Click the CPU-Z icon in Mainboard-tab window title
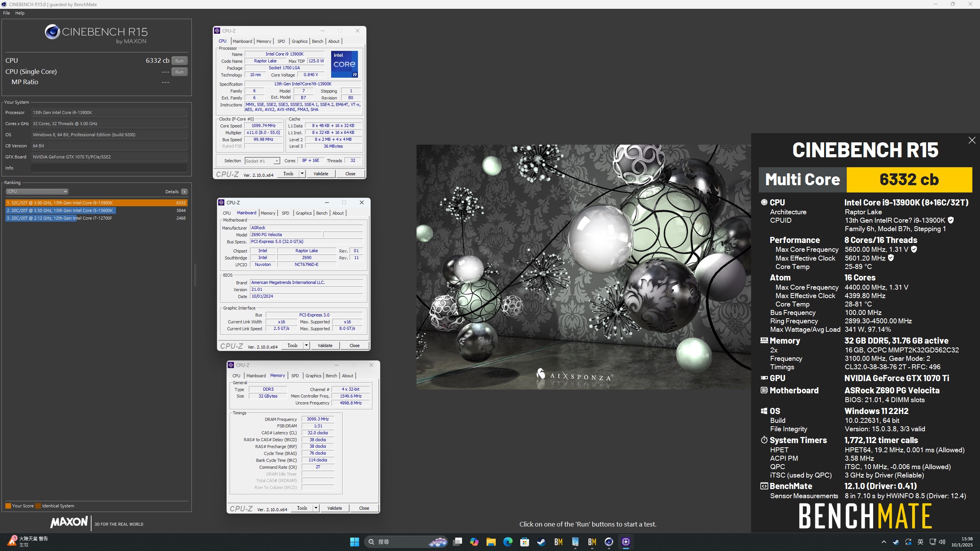980x551 pixels. (221, 202)
